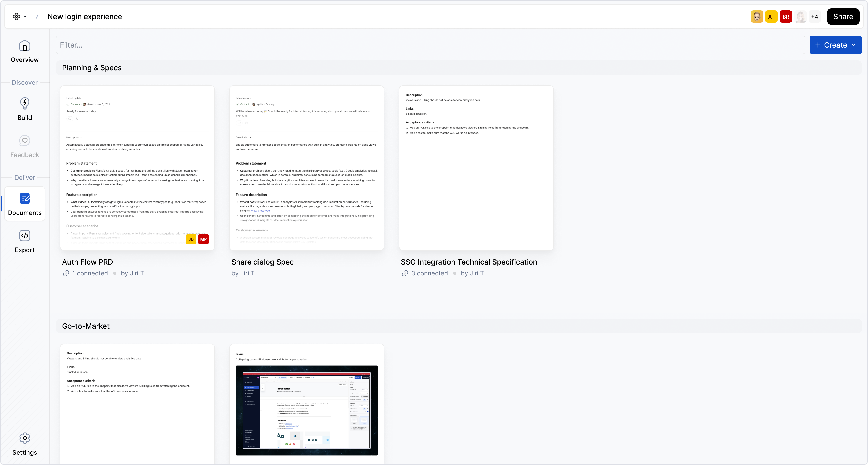Viewport: 868px width, 465px height.
Task: Open the workspace switcher chevron
Action: (x=25, y=17)
